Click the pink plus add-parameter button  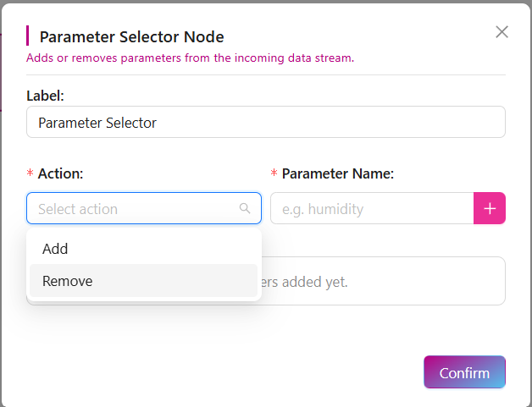pos(489,208)
